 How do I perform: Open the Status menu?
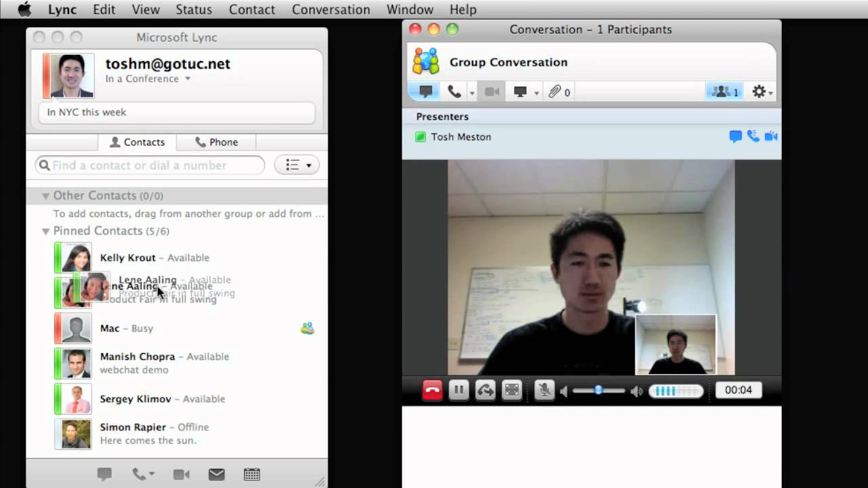coord(194,9)
